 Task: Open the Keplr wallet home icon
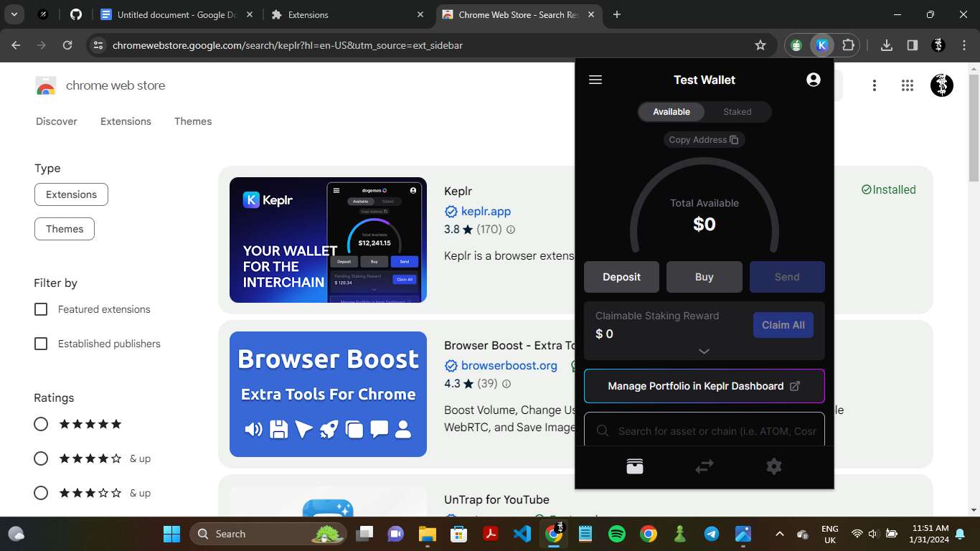tap(635, 466)
